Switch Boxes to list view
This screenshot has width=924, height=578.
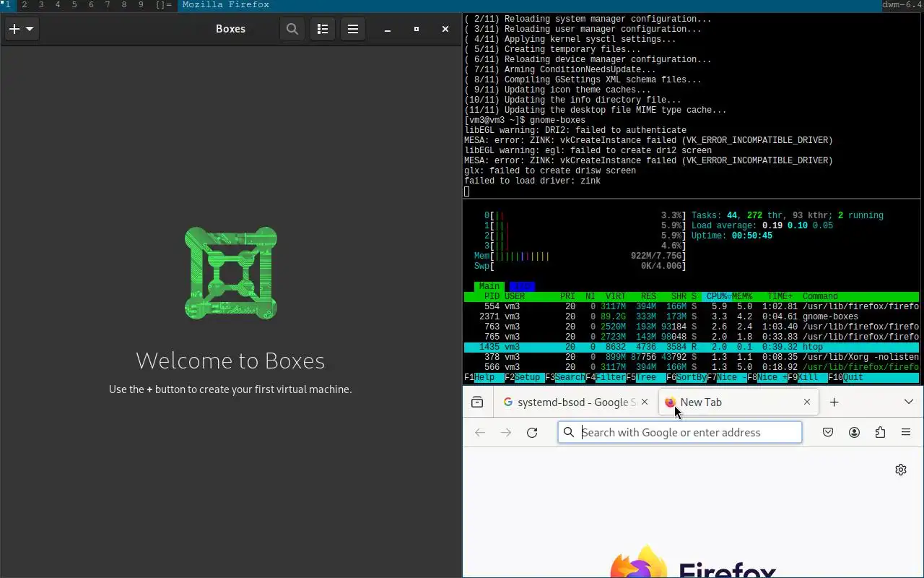[323, 29]
